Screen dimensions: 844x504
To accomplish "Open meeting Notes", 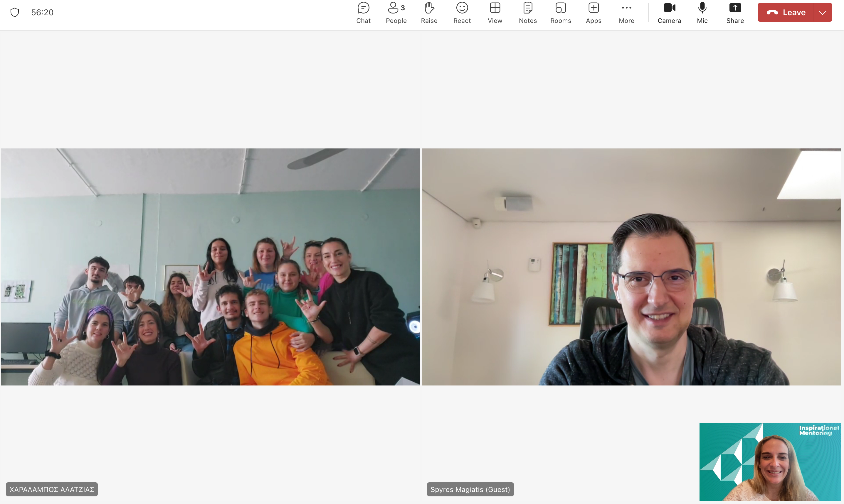I will [x=527, y=13].
